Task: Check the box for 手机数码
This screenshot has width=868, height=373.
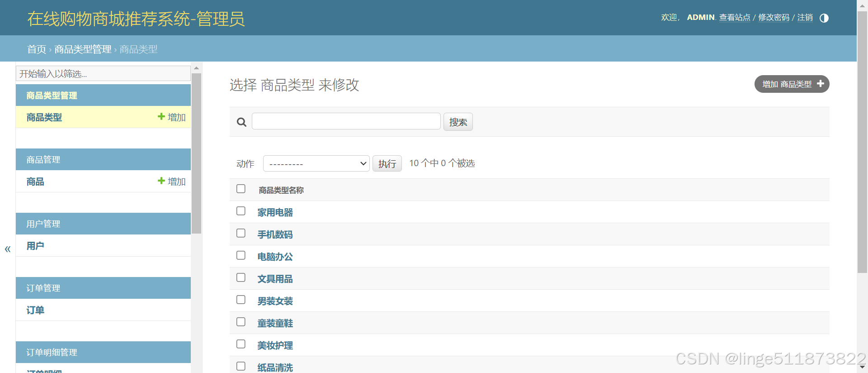Action: point(241,233)
